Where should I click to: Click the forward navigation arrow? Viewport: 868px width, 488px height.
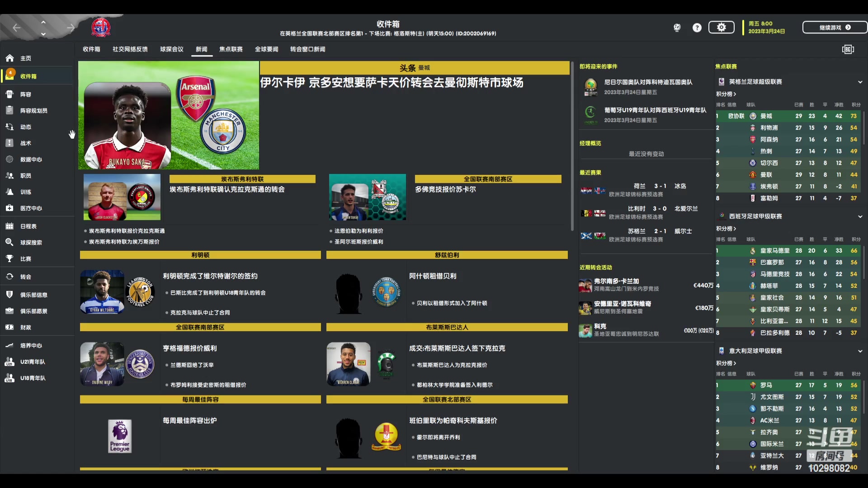click(x=71, y=28)
